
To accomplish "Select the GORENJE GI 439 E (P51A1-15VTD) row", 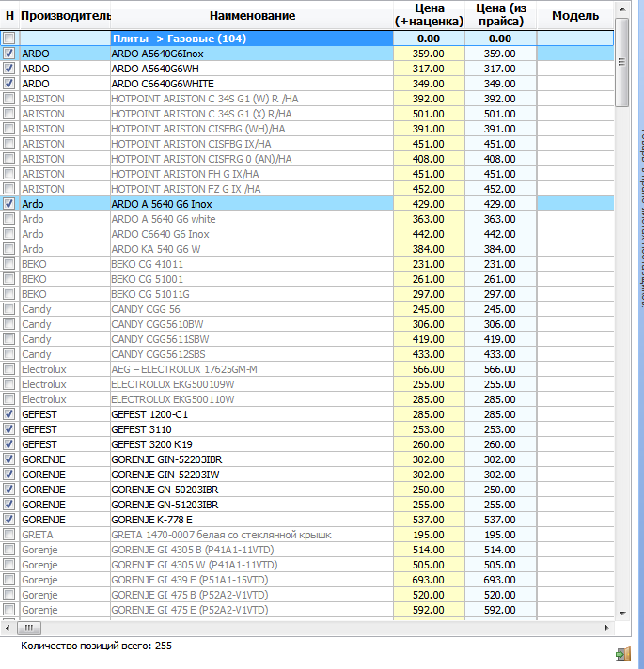I will pyautogui.click(x=307, y=580).
